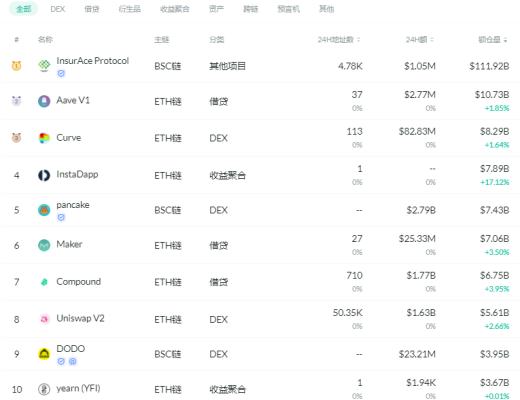Sort by the 24H地址数 column arrow
Viewport: 520px width, 400px height.
click(359, 40)
